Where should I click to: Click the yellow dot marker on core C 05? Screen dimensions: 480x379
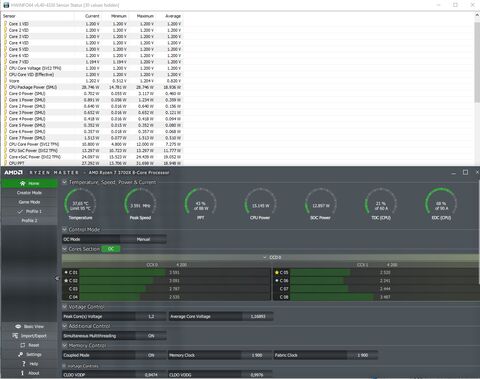[x=277, y=272]
